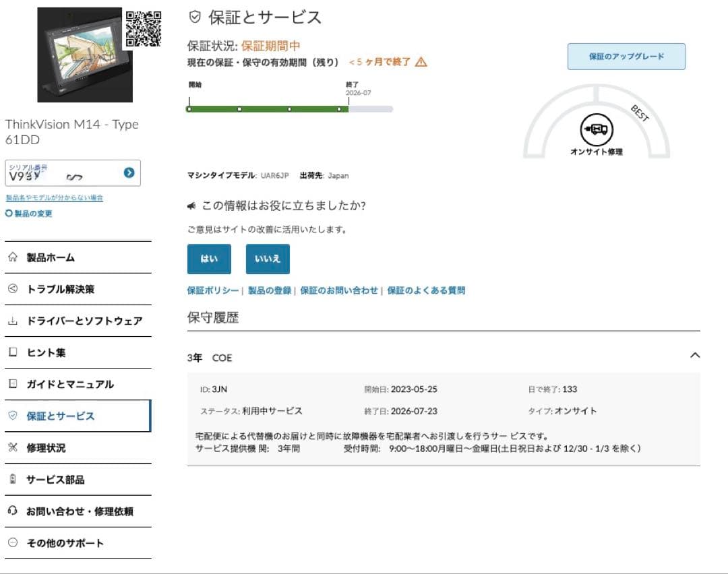
Task: Click the QR code image
Action: (144, 29)
